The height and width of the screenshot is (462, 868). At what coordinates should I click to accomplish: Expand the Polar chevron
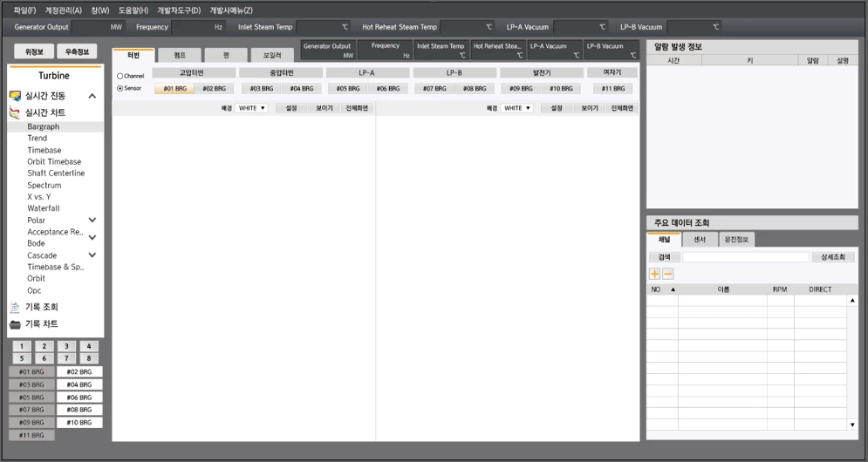92,221
